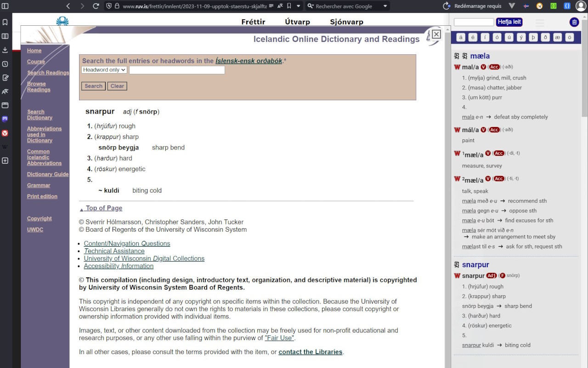Open the Technical Assistance link
Screen dimensions: 588x368
pos(114,251)
